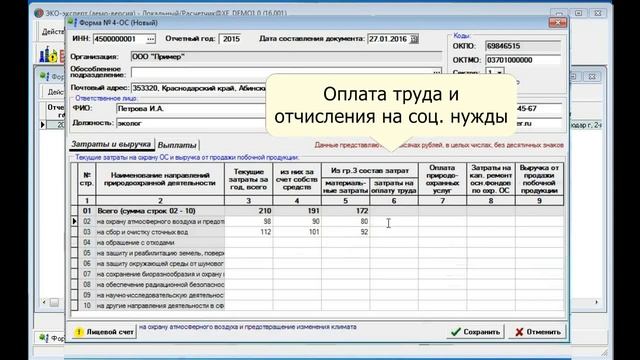Viewport: 640px width, 360px height.
Task: Click cell value 90 in row 02
Action: tap(297, 222)
